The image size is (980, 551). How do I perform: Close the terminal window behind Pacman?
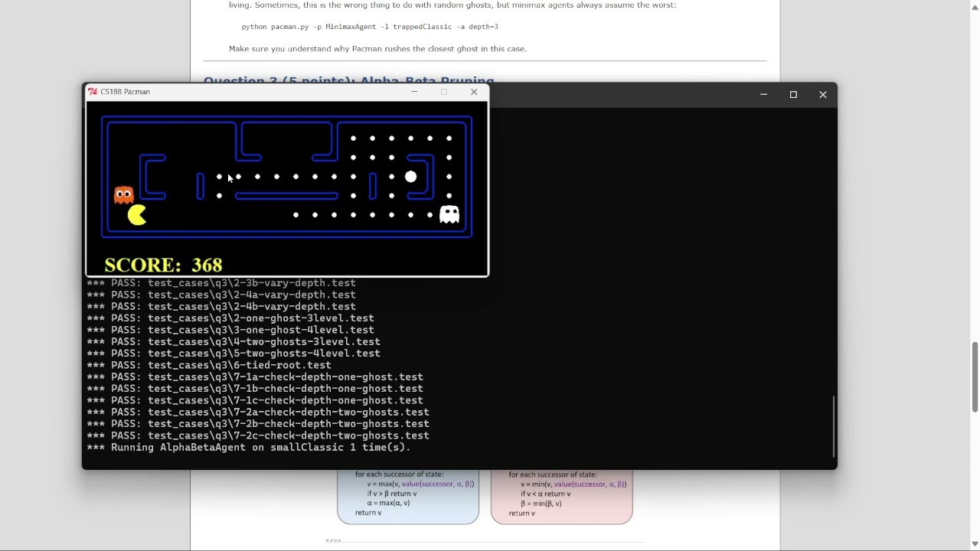824,95
